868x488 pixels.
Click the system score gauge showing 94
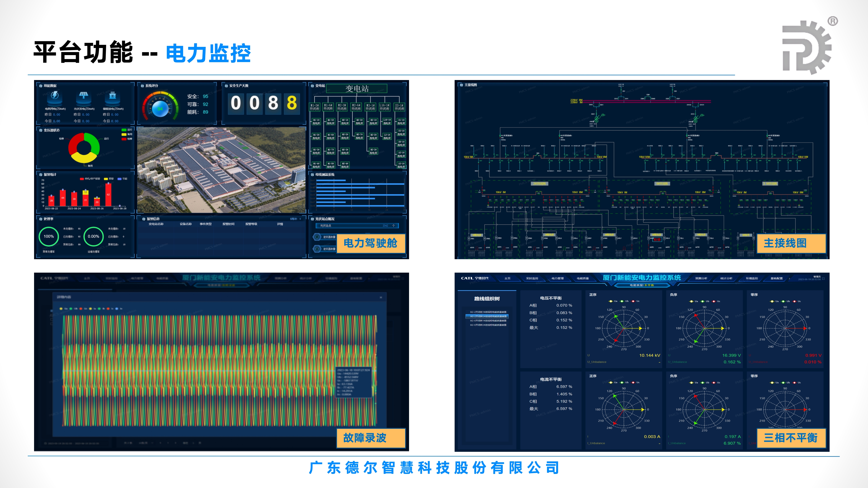160,106
